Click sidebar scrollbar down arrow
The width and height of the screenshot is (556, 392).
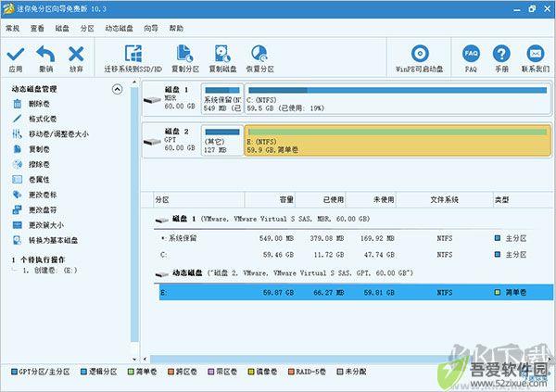(134, 359)
